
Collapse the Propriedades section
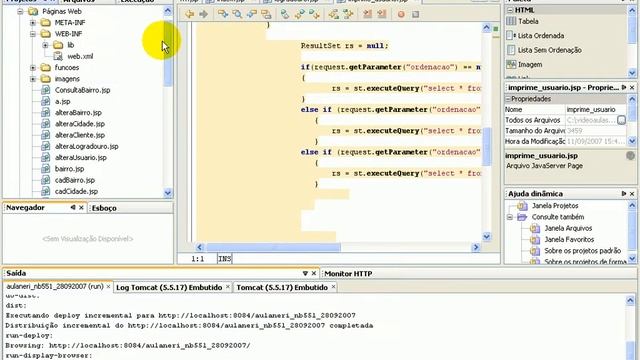coord(508,99)
